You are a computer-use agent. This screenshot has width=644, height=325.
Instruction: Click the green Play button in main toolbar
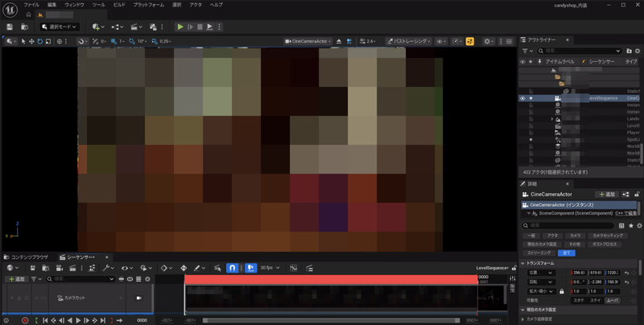click(180, 27)
